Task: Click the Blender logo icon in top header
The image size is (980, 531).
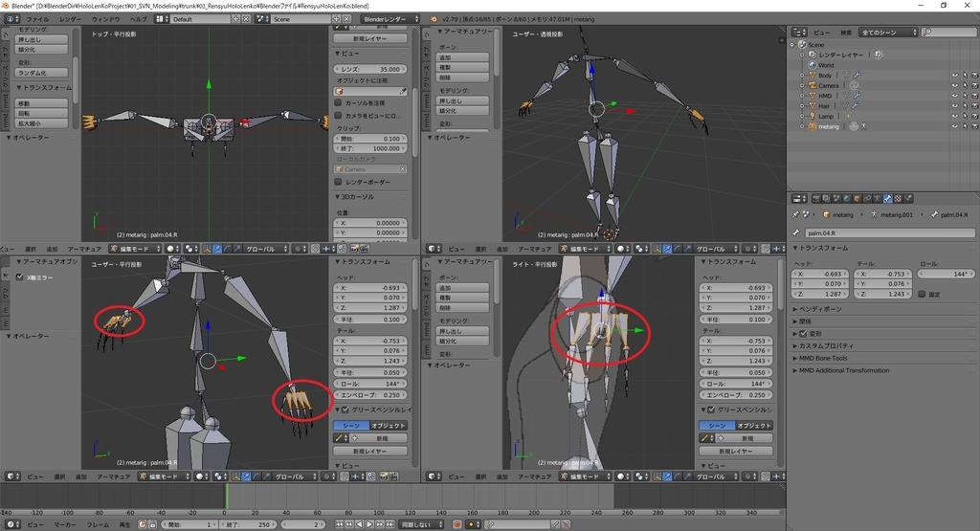Action: coord(435,19)
